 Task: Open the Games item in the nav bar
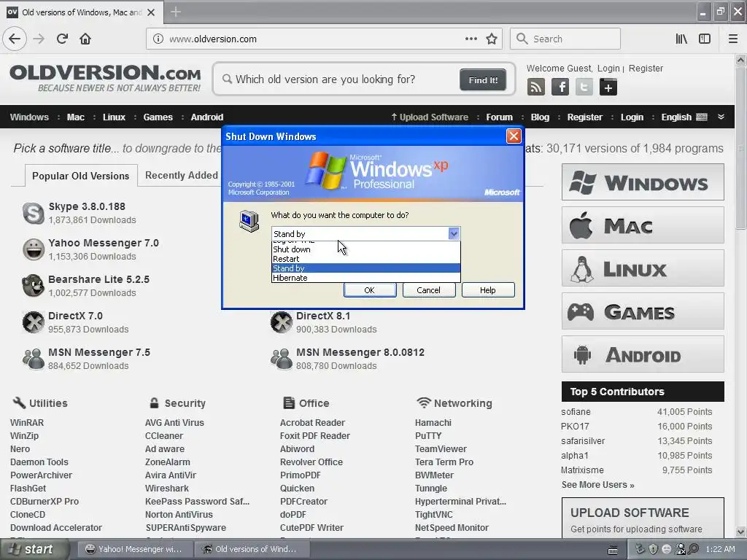point(158,117)
